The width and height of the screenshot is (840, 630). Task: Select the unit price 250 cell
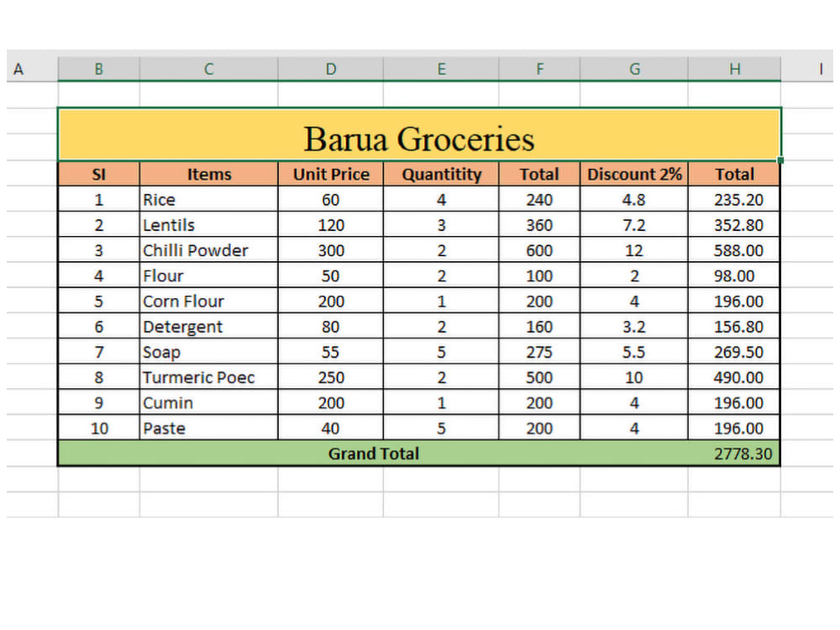point(330,377)
